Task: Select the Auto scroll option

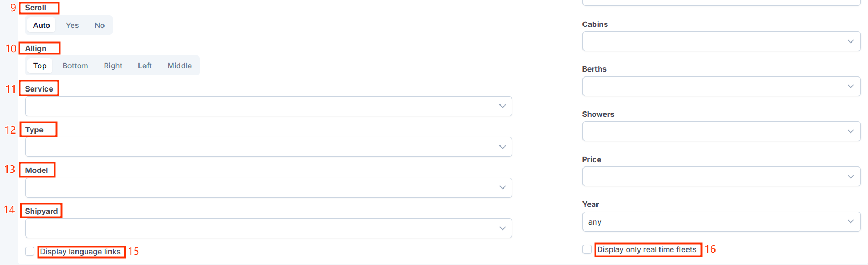Action: pyautogui.click(x=41, y=25)
